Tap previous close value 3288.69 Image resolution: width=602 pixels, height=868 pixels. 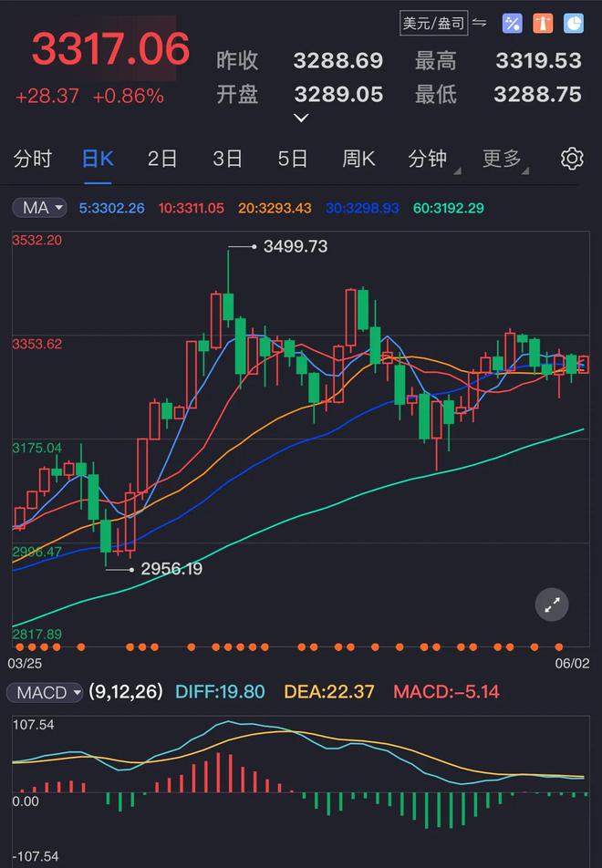tap(337, 60)
